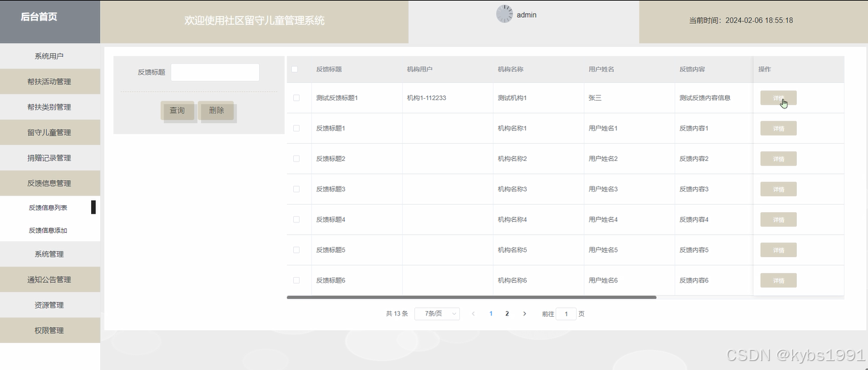This screenshot has height=370, width=868.
Task: Click the 反馈内容 column header
Action: pos(692,69)
